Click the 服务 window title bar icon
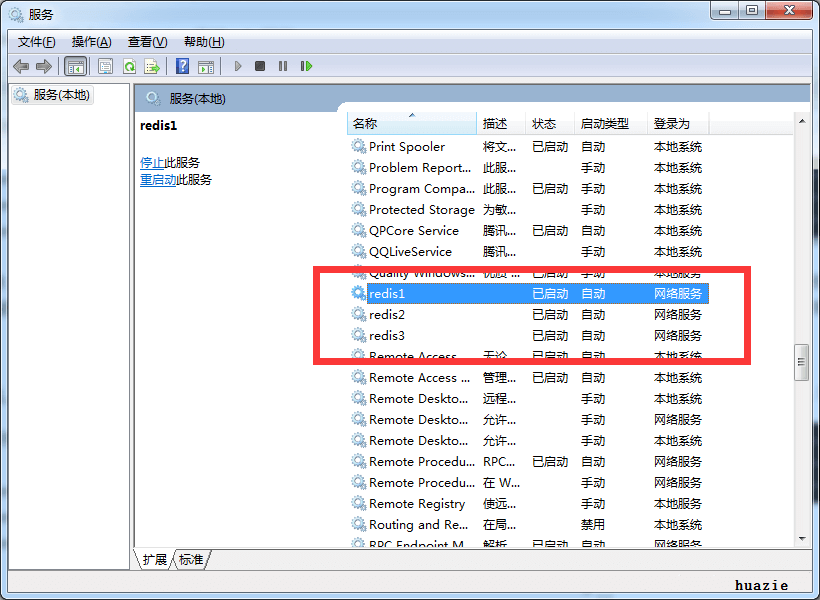This screenshot has width=820, height=600. click(16, 14)
